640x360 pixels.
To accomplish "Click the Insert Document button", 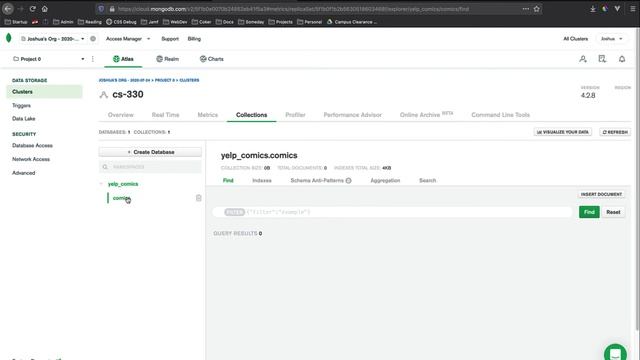I will click(601, 194).
